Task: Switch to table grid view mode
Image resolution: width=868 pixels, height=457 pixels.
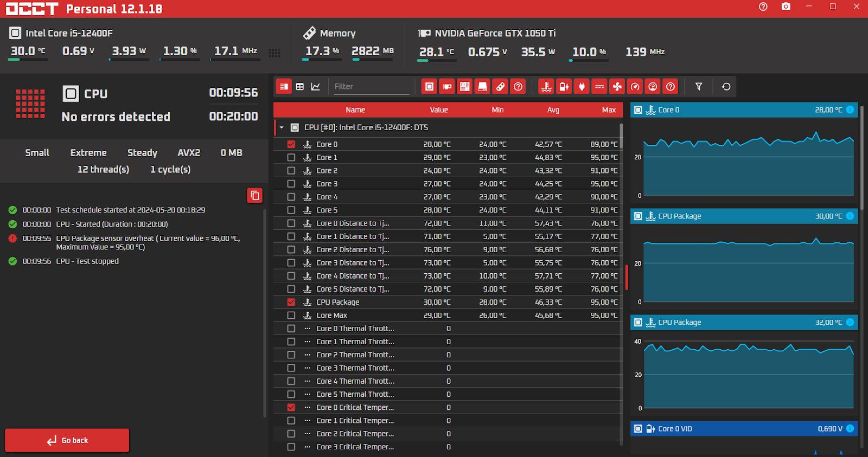Action: point(299,87)
